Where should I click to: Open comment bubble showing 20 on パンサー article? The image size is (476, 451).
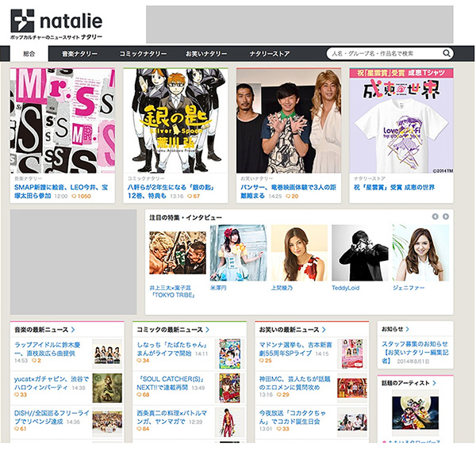pyautogui.click(x=292, y=197)
